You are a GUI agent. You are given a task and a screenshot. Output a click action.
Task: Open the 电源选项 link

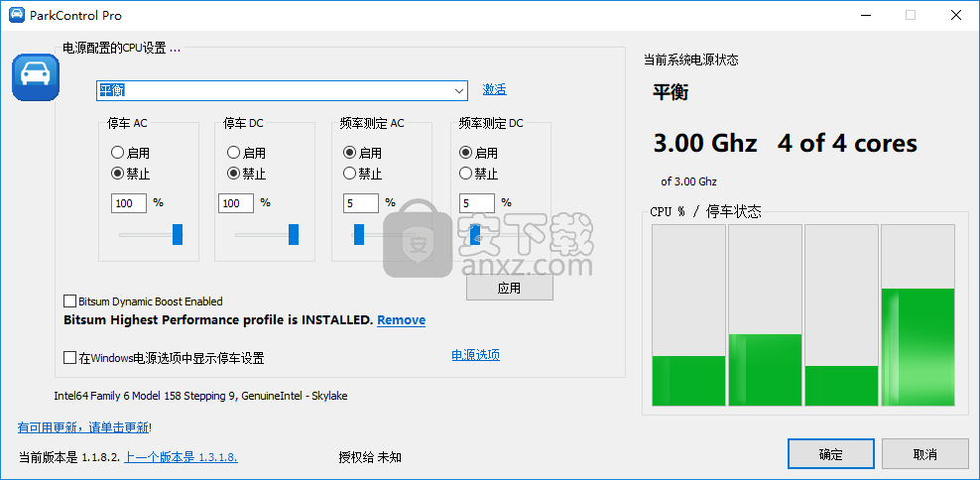[476, 355]
